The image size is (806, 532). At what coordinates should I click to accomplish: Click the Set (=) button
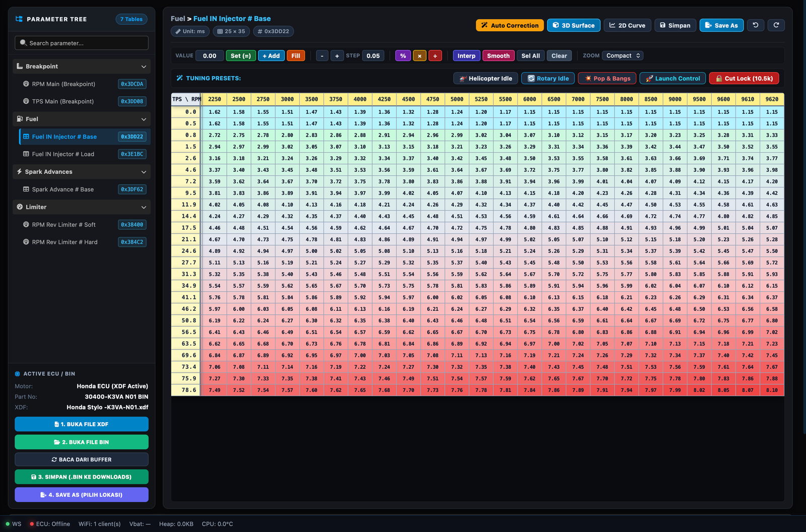pyautogui.click(x=241, y=56)
